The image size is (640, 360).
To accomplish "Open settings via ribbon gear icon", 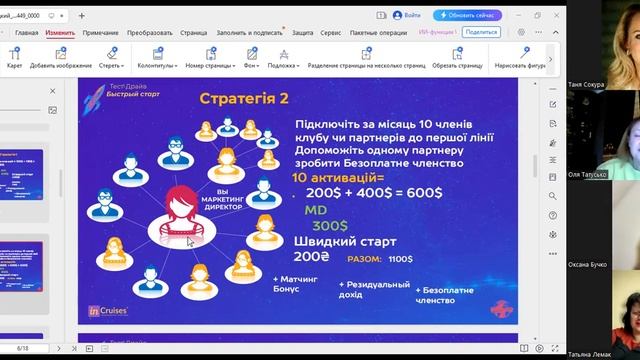I will point(521,32).
